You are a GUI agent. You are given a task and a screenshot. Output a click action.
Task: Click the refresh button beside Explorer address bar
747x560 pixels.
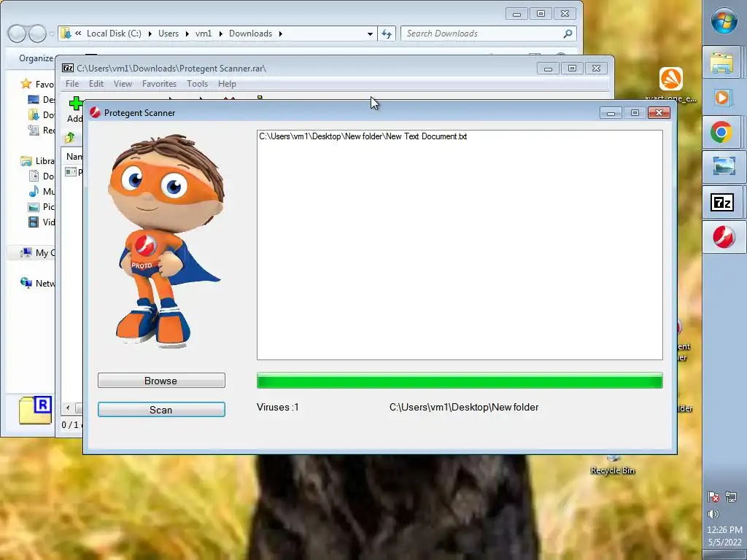[x=387, y=34]
